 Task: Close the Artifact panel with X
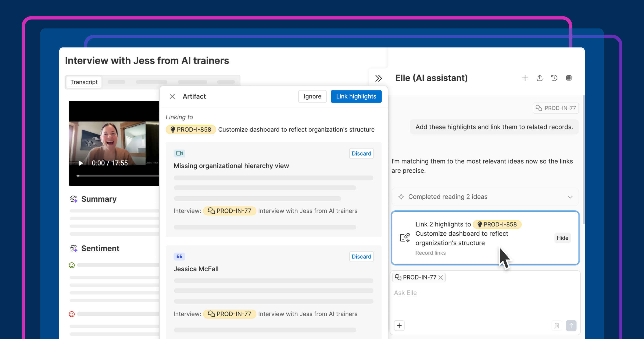(172, 96)
